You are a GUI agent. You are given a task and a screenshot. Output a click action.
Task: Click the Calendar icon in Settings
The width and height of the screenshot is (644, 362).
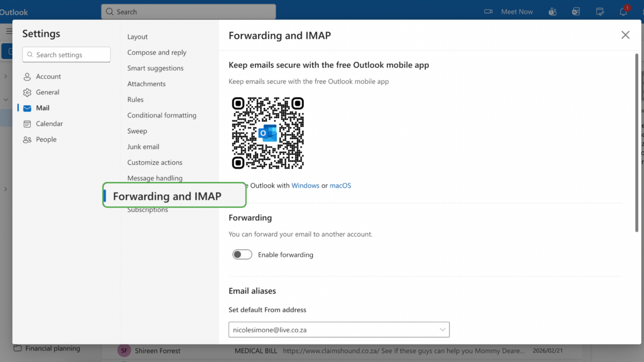pos(27,124)
